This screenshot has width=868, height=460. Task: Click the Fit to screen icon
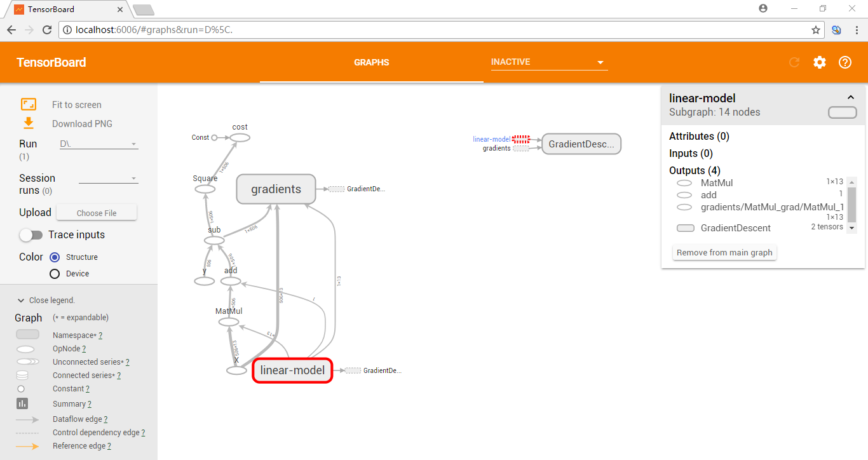pyautogui.click(x=29, y=105)
